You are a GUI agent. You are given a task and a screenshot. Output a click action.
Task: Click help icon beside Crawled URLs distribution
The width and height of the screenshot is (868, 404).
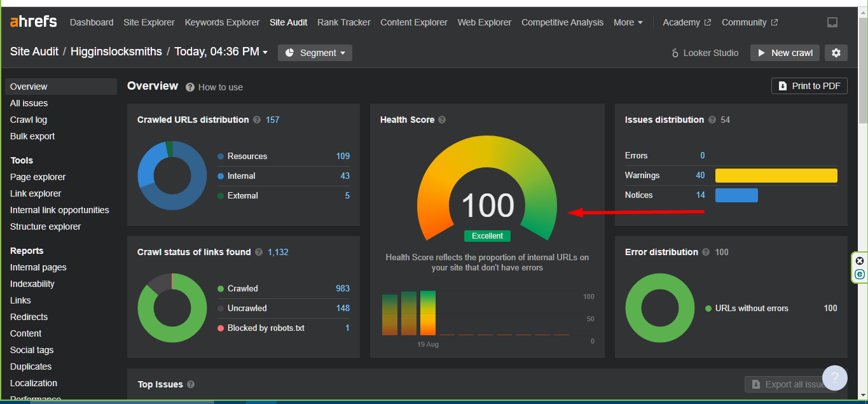[257, 120]
